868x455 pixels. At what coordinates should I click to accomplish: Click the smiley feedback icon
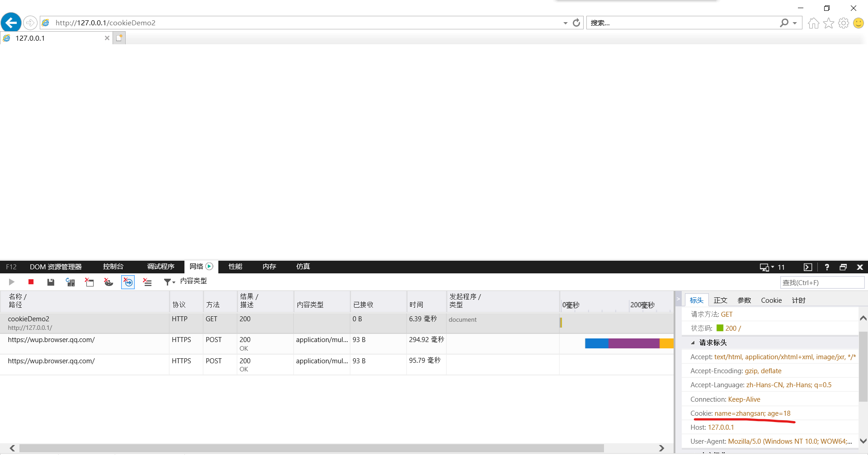pyautogui.click(x=859, y=23)
